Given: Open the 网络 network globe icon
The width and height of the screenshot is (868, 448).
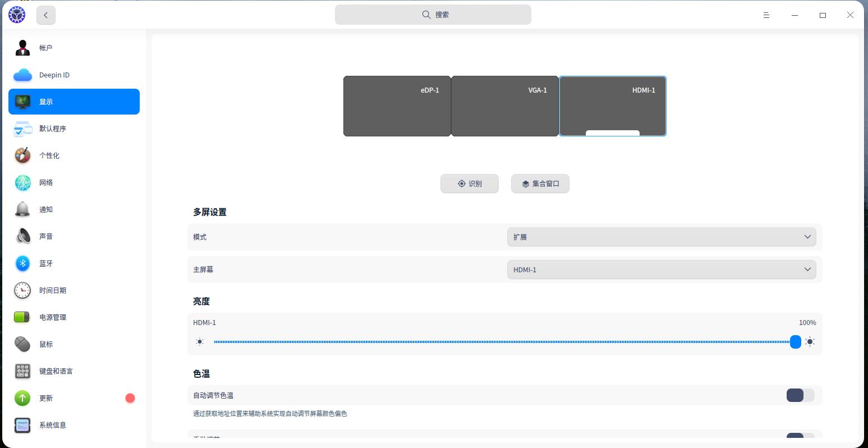Looking at the screenshot, I should coord(22,182).
